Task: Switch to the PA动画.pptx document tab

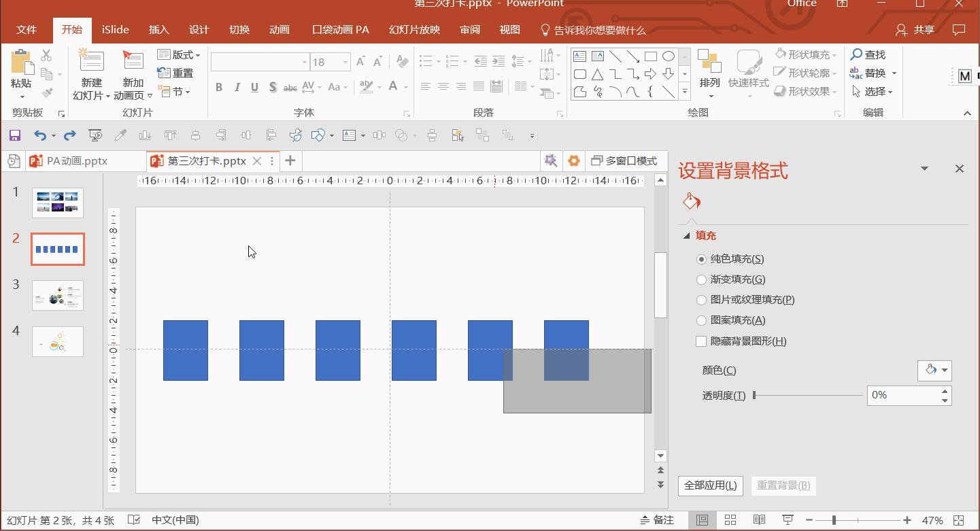Action: pyautogui.click(x=77, y=161)
